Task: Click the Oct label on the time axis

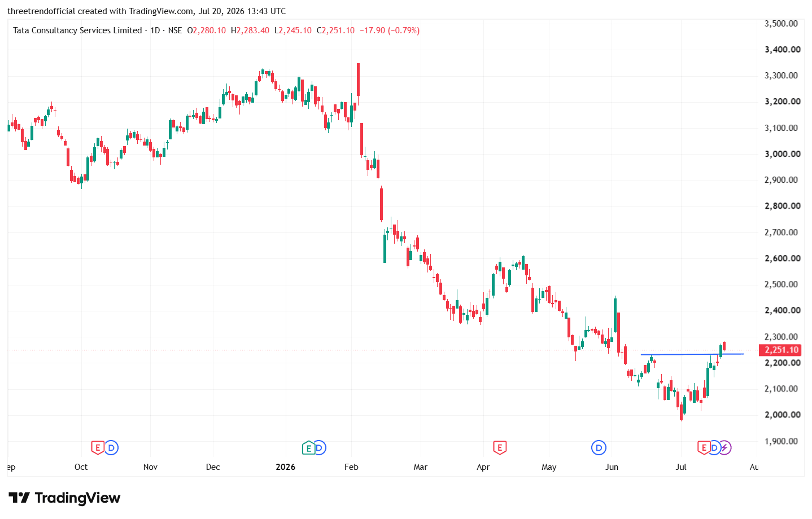Action: tap(81, 467)
